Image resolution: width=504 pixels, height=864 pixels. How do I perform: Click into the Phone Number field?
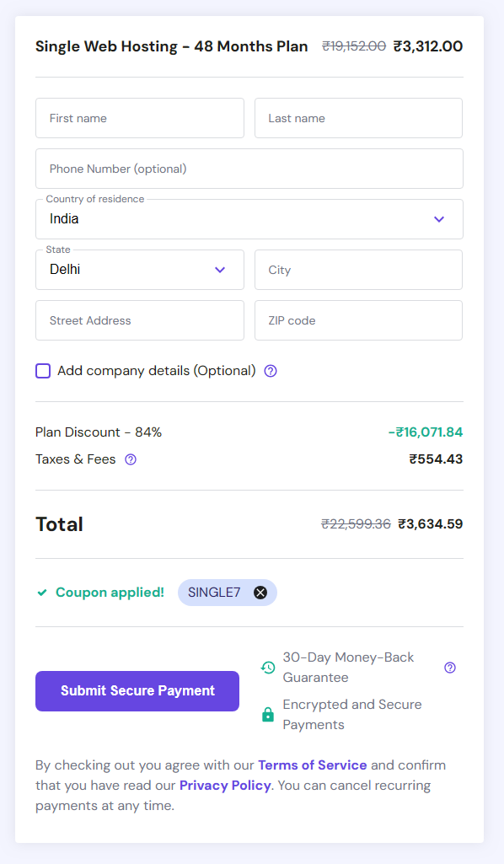pos(249,169)
